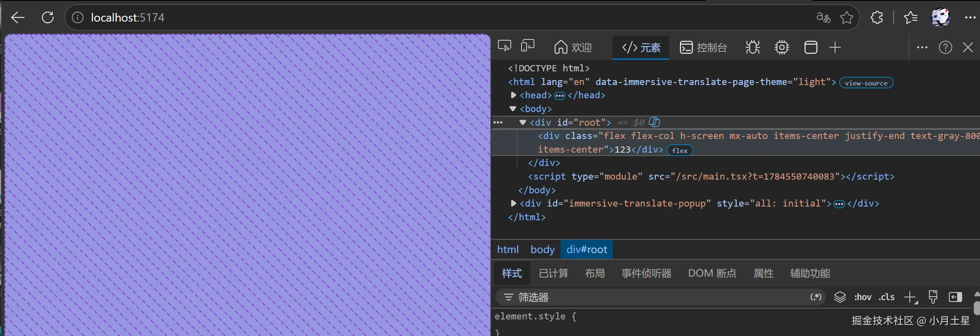This screenshot has height=336, width=980.
Task: Open the row actions ellipsis beside div#root
Action: tap(498, 122)
